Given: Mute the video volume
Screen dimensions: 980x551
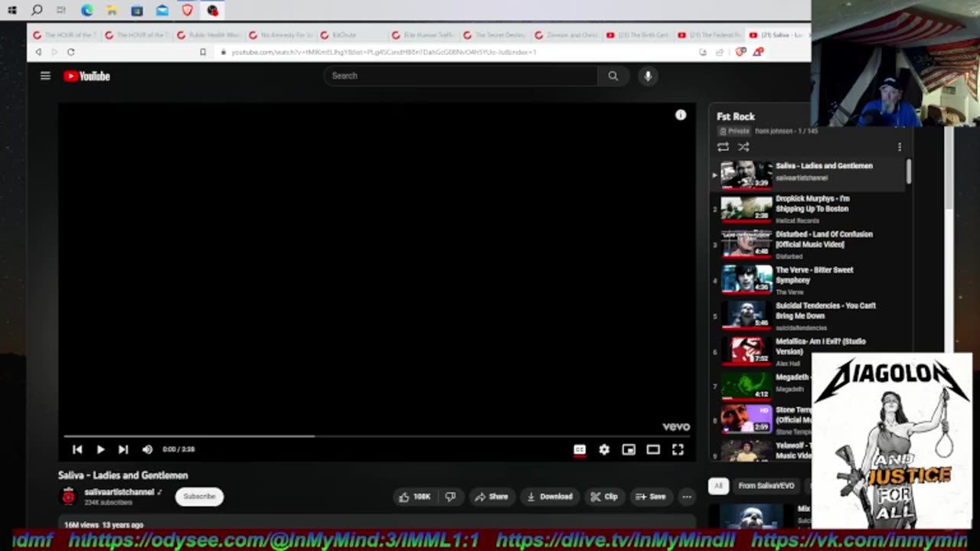Looking at the screenshot, I should [x=147, y=449].
